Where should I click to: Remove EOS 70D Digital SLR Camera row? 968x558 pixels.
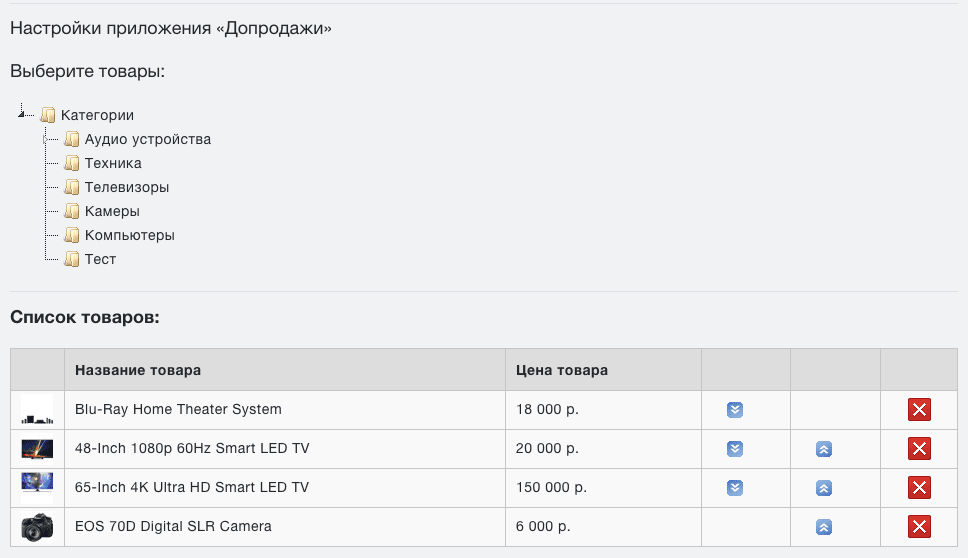click(919, 526)
